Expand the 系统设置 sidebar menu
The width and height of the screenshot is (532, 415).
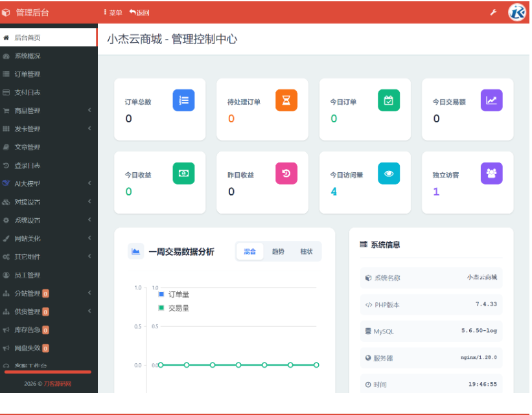click(29, 220)
